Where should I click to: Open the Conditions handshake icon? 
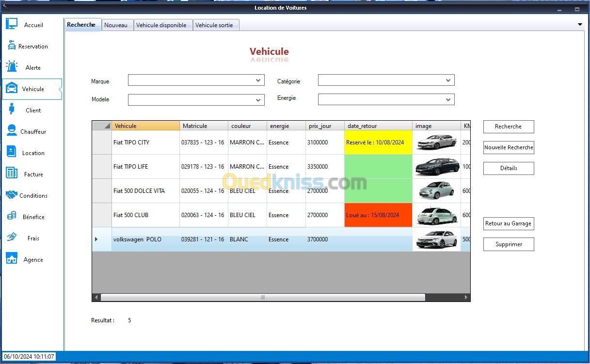click(x=12, y=195)
